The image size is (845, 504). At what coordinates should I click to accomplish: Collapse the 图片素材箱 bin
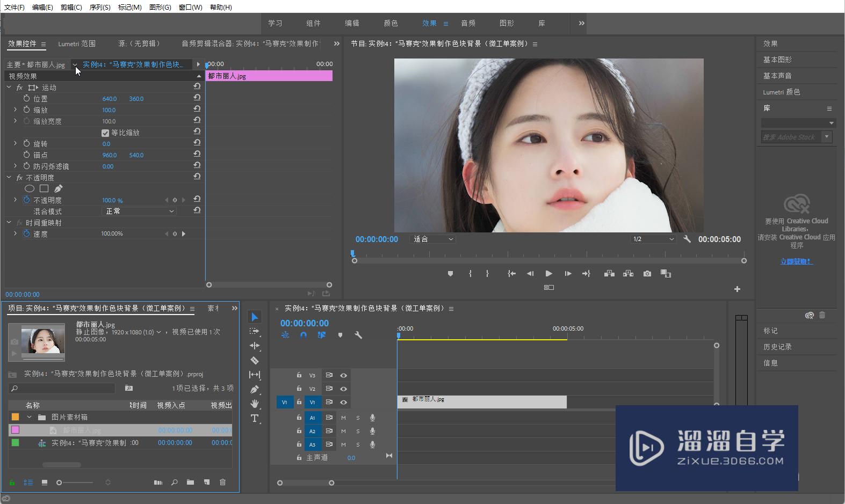(x=30, y=417)
